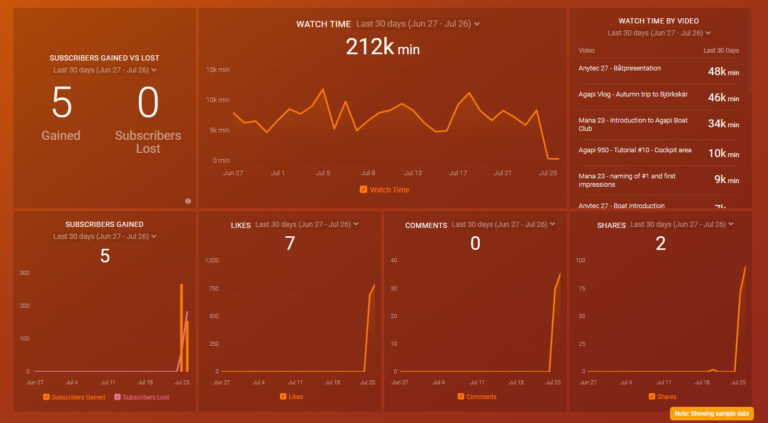Click the Comments total value 0

475,243
